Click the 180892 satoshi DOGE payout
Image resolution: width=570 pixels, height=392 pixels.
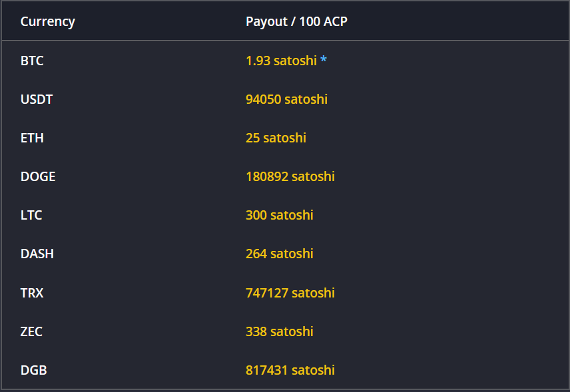[x=290, y=176]
